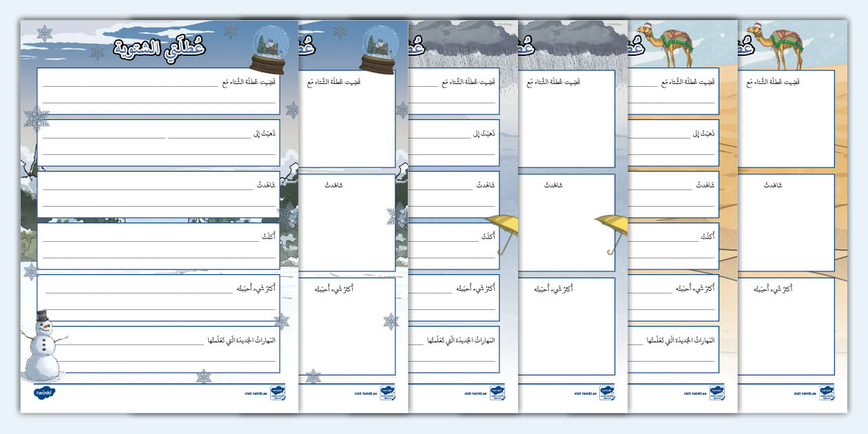Open the visit twinkl.ae link on the leftmost worksheet
This screenshot has width=868, height=434.
coord(255,394)
